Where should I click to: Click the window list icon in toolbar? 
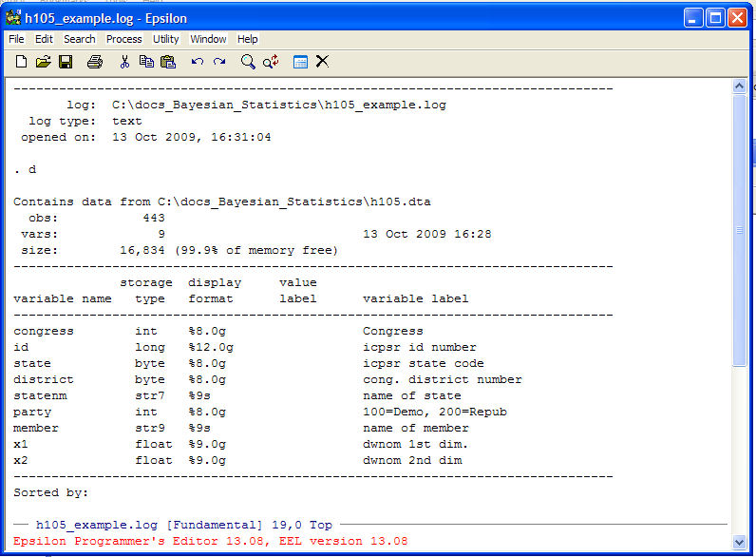300,62
